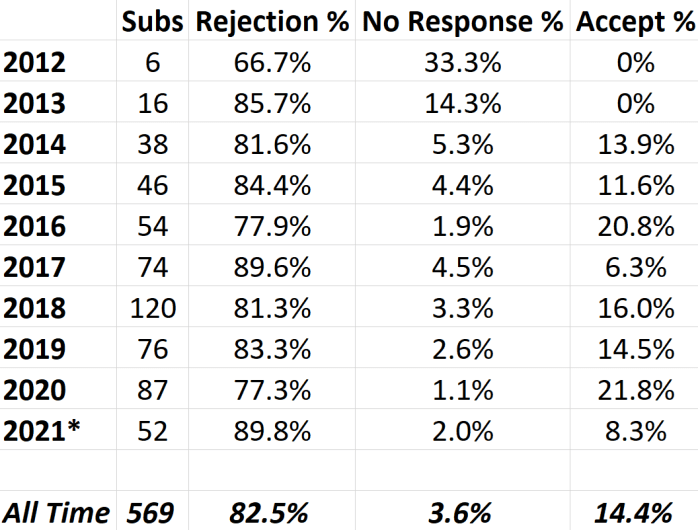Select the 2021* rejection value 89.8%
Viewport: 698px width, 530px height.
(266, 429)
